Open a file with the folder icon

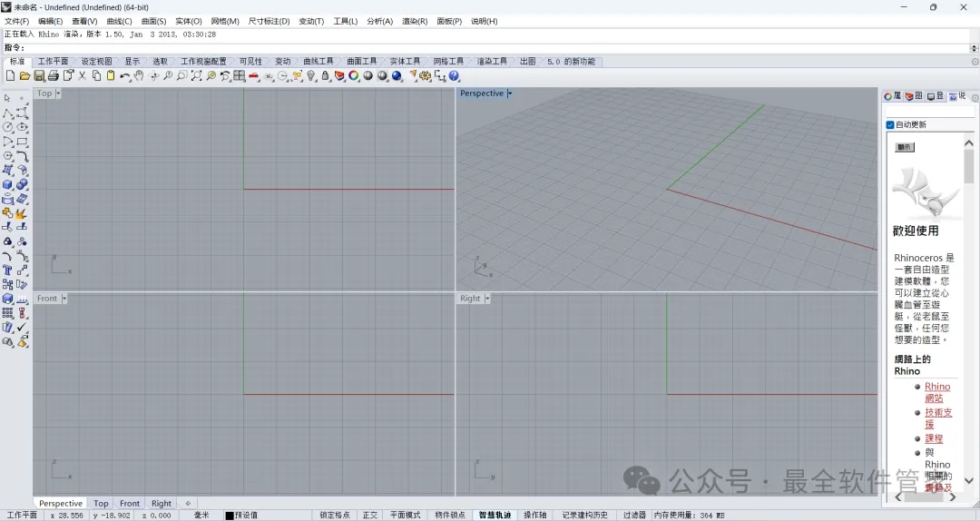click(x=24, y=75)
